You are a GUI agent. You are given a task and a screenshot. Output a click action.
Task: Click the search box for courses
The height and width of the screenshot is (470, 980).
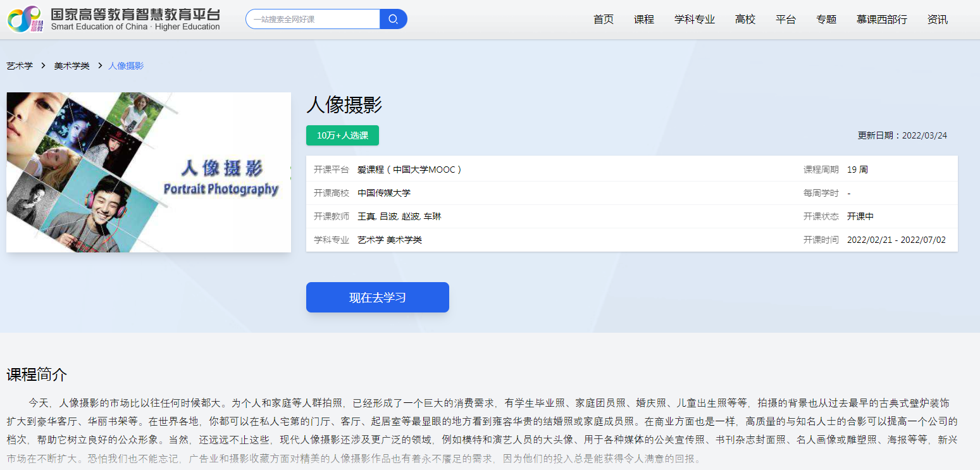tap(313, 19)
